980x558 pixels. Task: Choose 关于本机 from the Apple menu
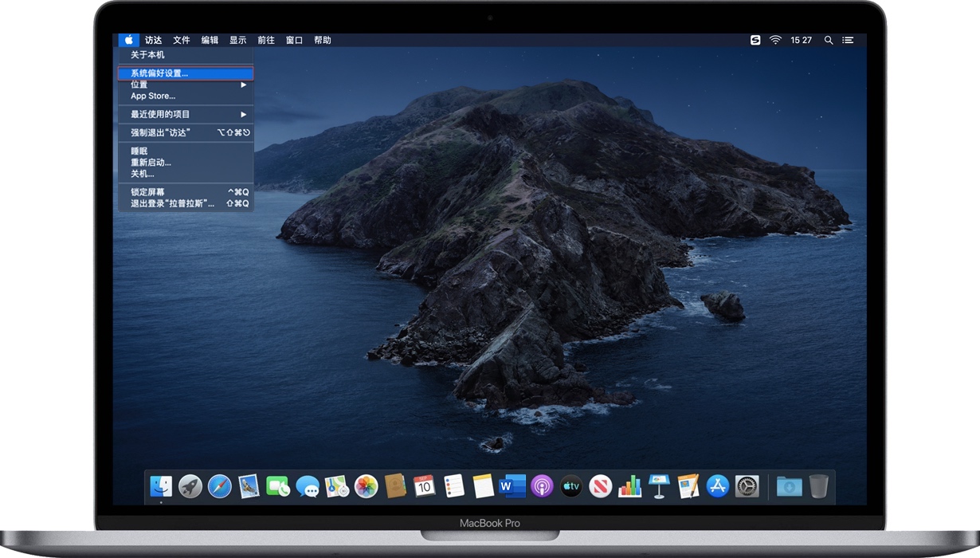click(148, 55)
